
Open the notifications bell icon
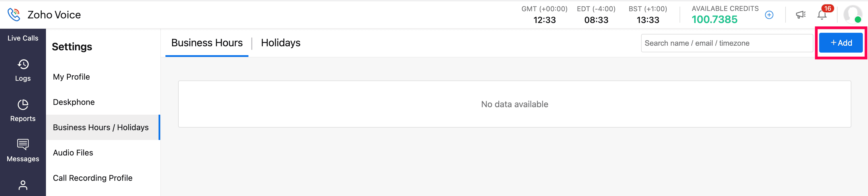pos(822,15)
